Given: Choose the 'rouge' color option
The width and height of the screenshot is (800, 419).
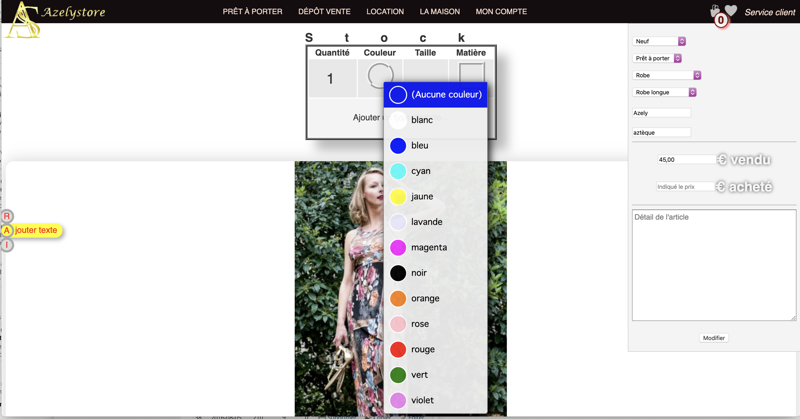Looking at the screenshot, I should click(x=421, y=349).
